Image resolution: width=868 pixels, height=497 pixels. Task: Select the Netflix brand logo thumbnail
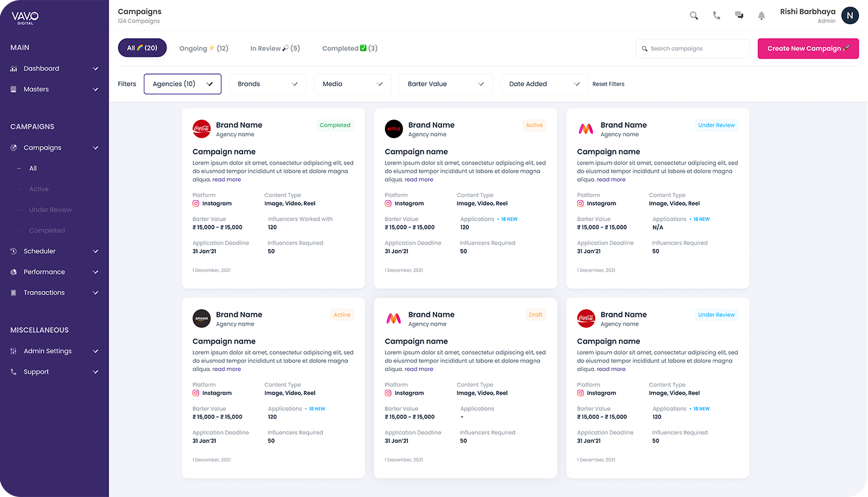pos(393,128)
